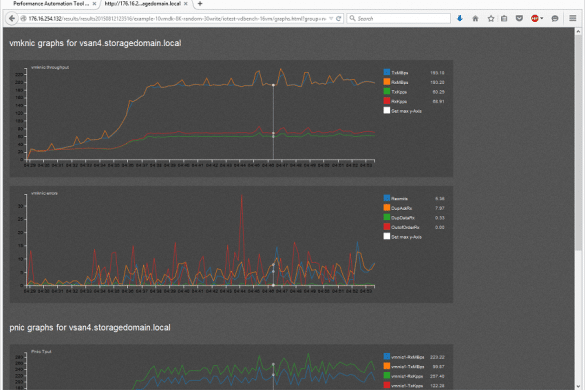
Task: Click the TxMBps value 193.10
Action: click(437, 73)
